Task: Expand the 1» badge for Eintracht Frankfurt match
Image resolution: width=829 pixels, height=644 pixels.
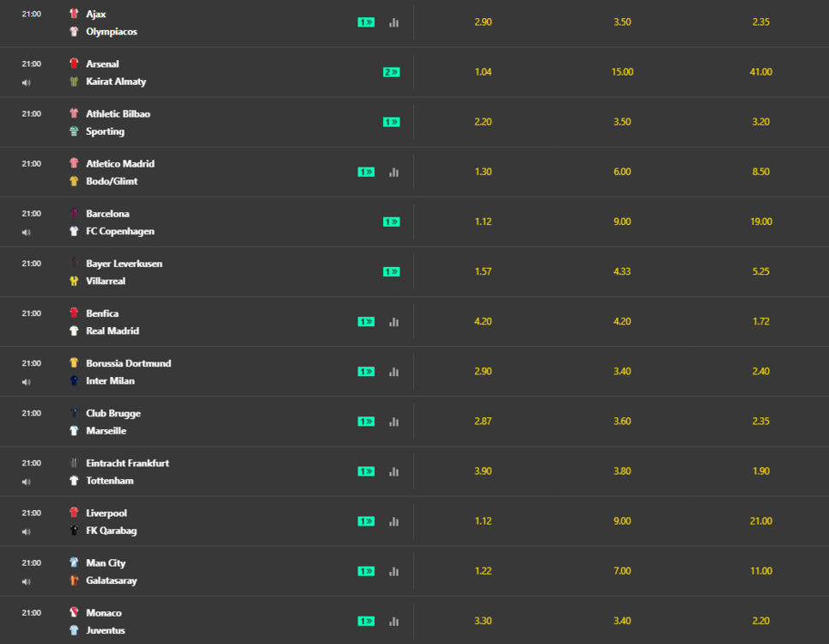Action: pos(366,471)
